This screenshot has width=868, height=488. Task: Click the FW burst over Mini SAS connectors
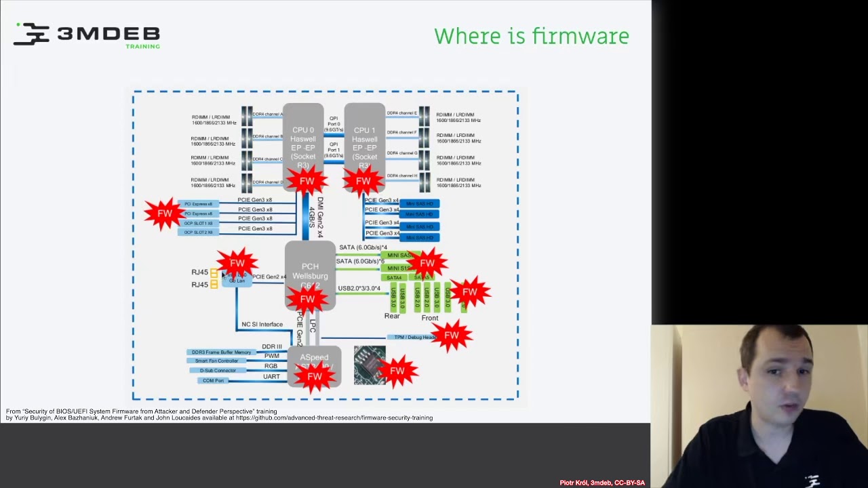click(x=427, y=263)
